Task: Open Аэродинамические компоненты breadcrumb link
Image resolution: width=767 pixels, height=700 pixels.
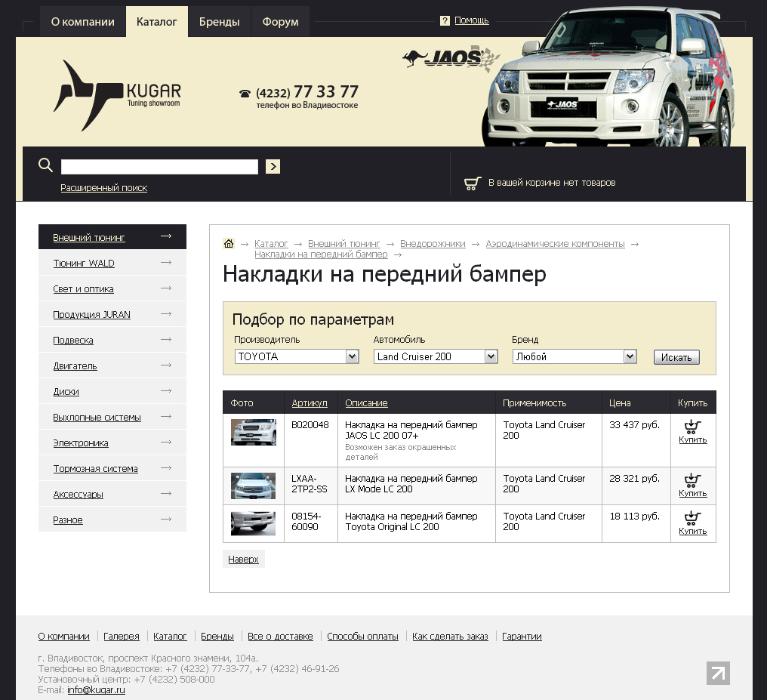Action: pos(555,244)
